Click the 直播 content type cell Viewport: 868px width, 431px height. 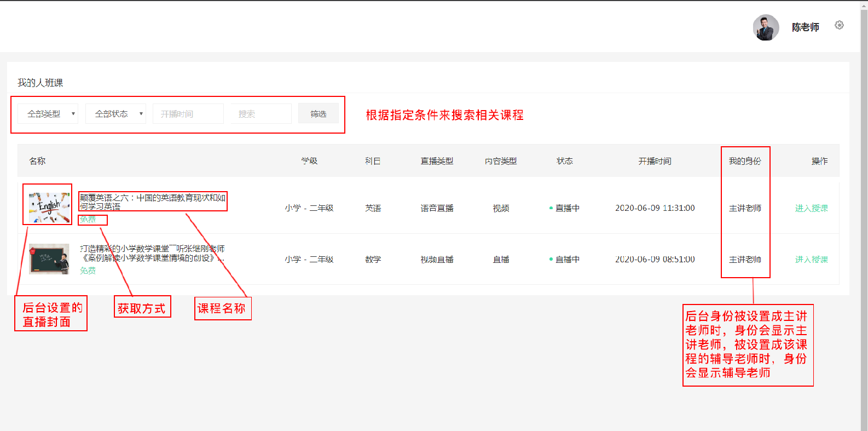coord(501,260)
